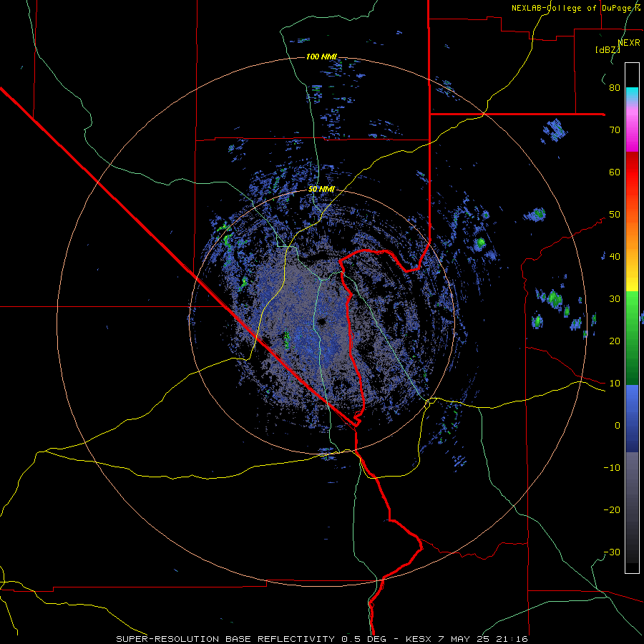The image size is (644, 644).
Task: Click the -10 dBZ scale value
Action: click(612, 468)
